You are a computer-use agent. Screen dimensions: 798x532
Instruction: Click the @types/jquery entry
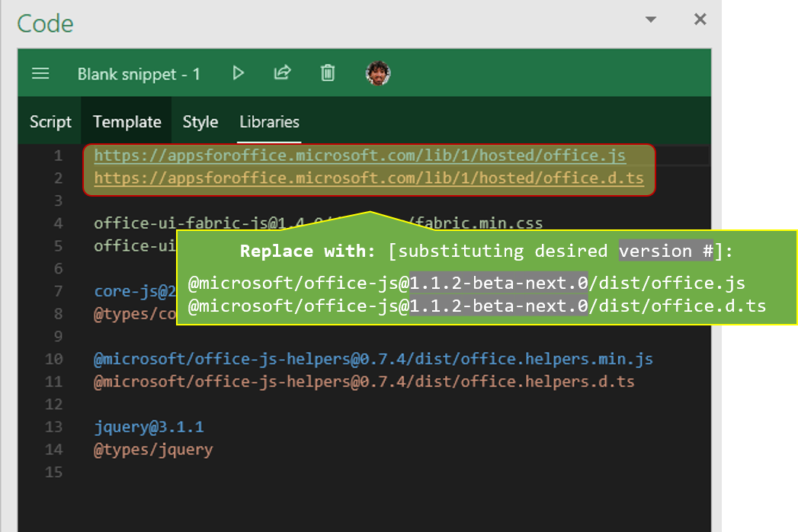click(x=153, y=450)
